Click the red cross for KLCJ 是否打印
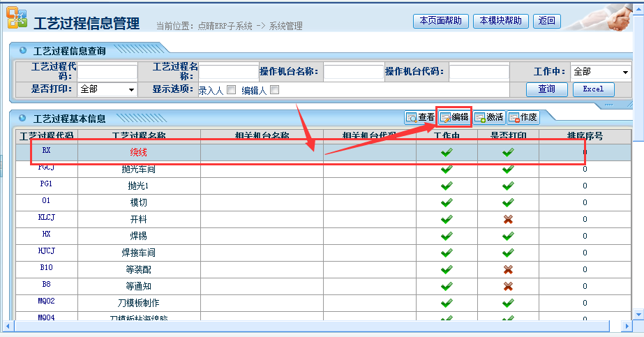 tap(508, 218)
